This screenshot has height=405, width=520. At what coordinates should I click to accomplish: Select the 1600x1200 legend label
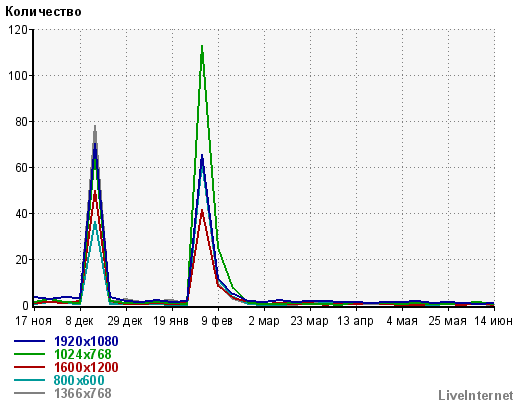pos(86,367)
